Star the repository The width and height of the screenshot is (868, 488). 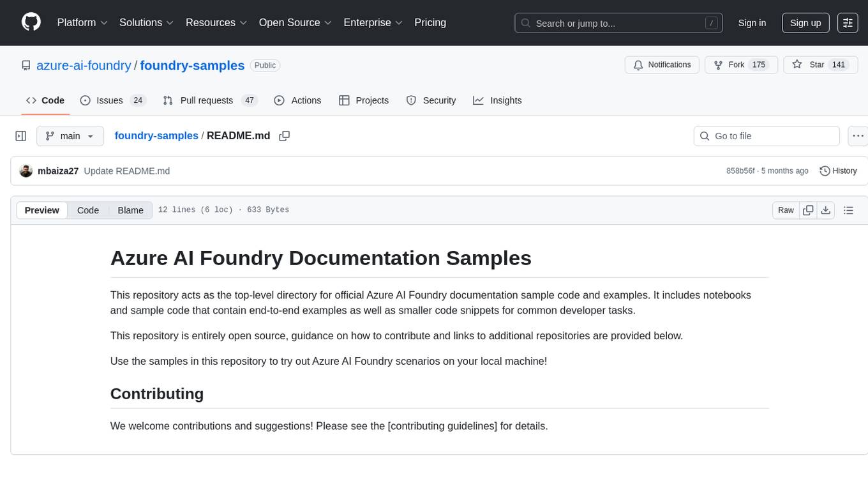(820, 65)
